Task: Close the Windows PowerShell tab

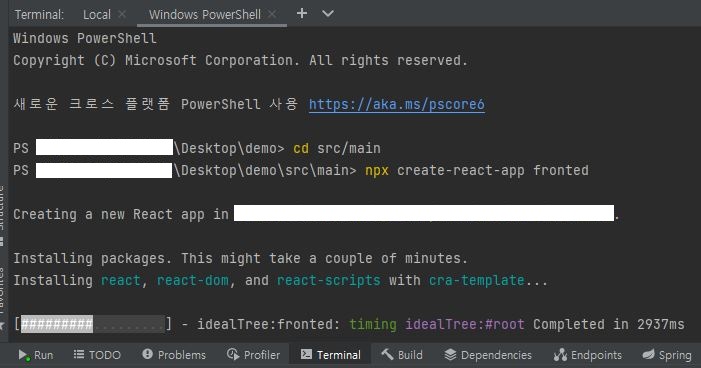Action: click(272, 14)
